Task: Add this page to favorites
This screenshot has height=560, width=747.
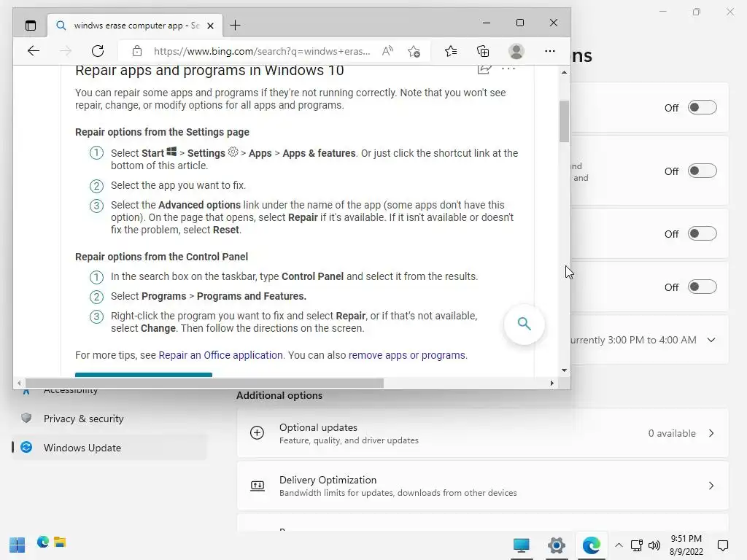Action: 414,51
